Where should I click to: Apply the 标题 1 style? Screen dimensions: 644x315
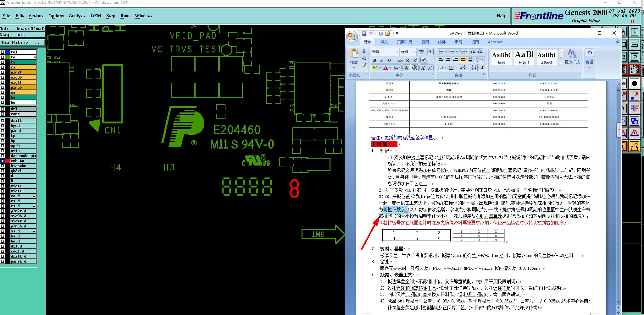(x=524, y=57)
